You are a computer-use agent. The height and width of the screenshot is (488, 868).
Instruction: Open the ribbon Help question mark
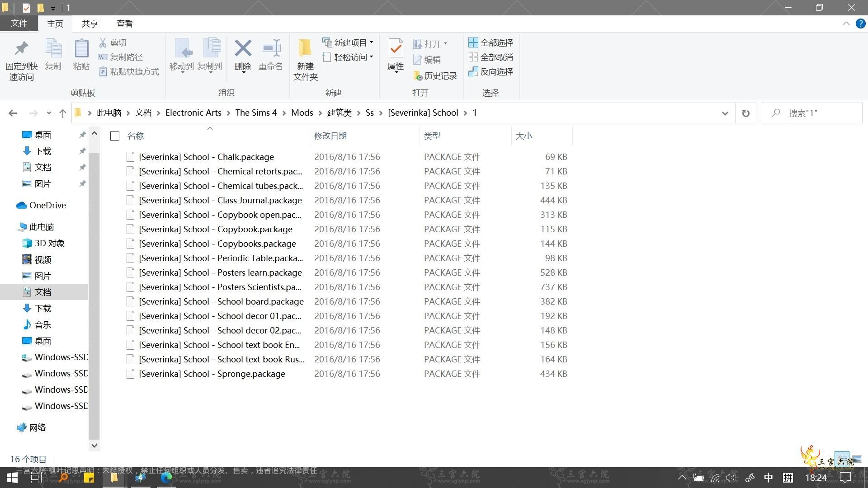point(861,23)
